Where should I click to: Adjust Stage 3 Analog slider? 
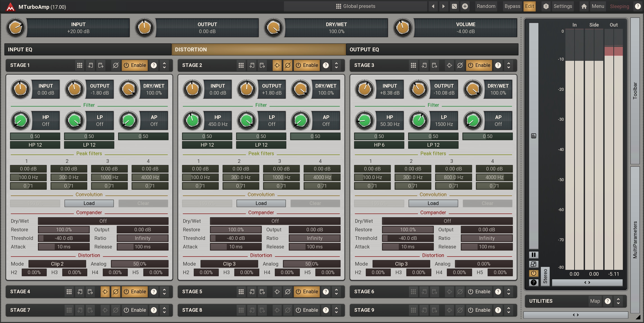(483, 264)
